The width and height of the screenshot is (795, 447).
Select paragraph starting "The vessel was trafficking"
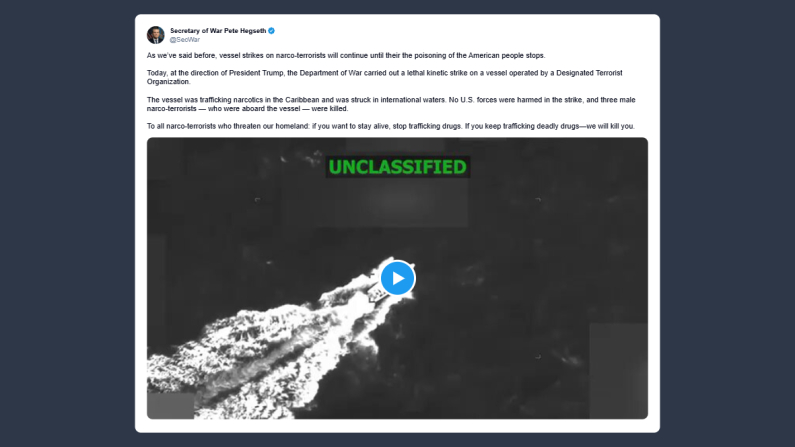coord(391,104)
